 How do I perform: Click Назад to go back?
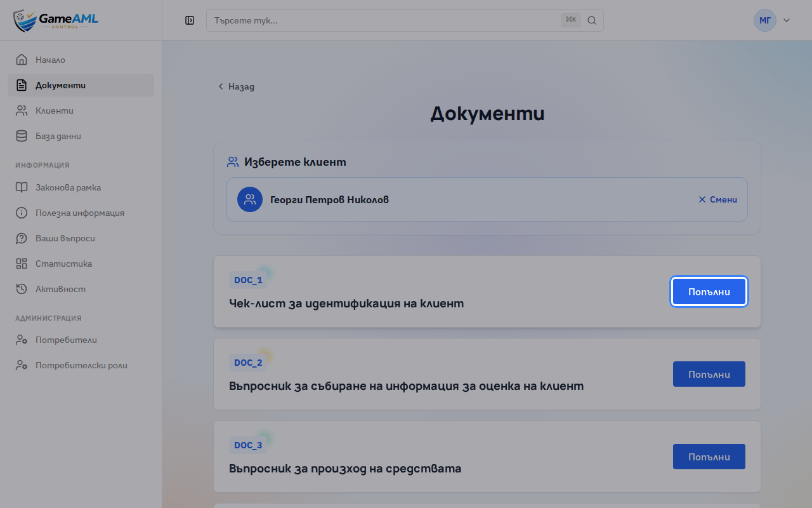(x=236, y=86)
